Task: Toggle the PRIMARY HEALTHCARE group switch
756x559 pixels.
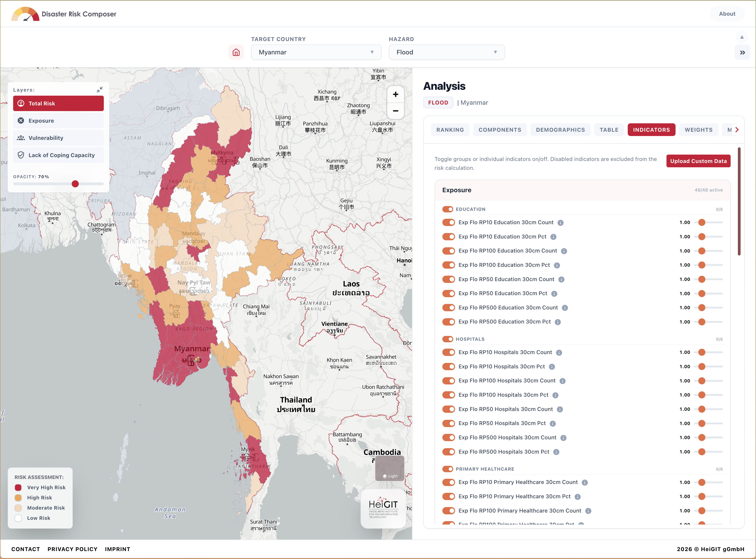Action: click(448, 469)
